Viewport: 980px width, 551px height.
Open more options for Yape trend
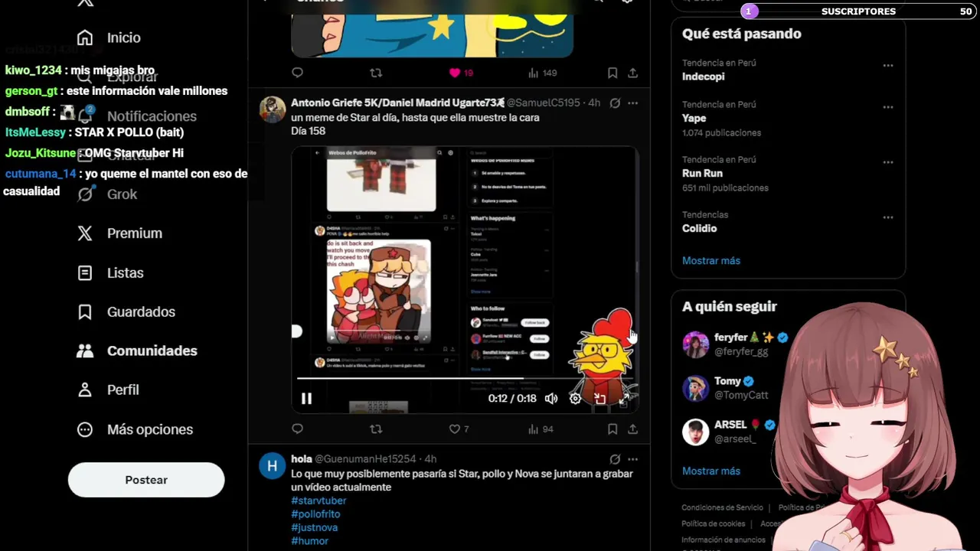(888, 107)
